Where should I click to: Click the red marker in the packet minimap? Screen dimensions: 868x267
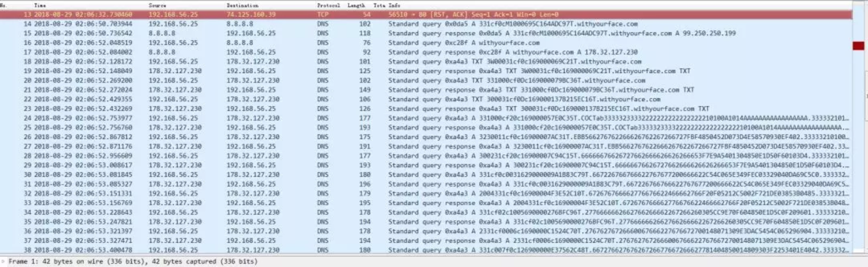(x=858, y=46)
